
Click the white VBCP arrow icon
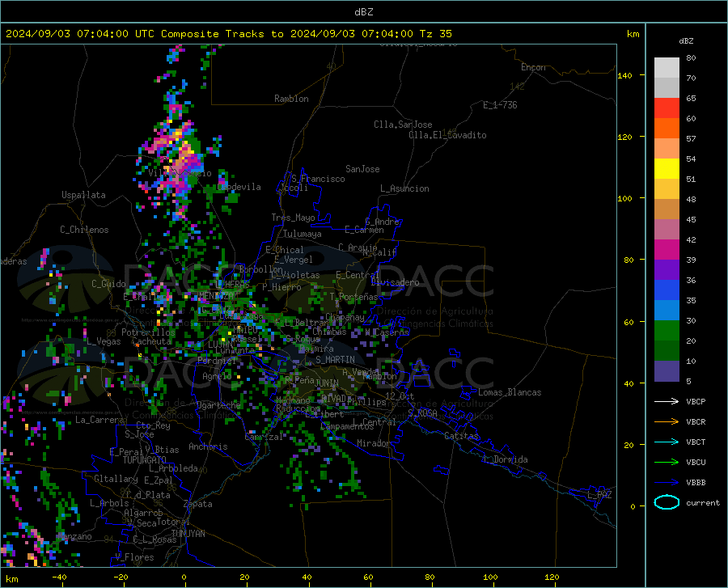pyautogui.click(x=667, y=401)
